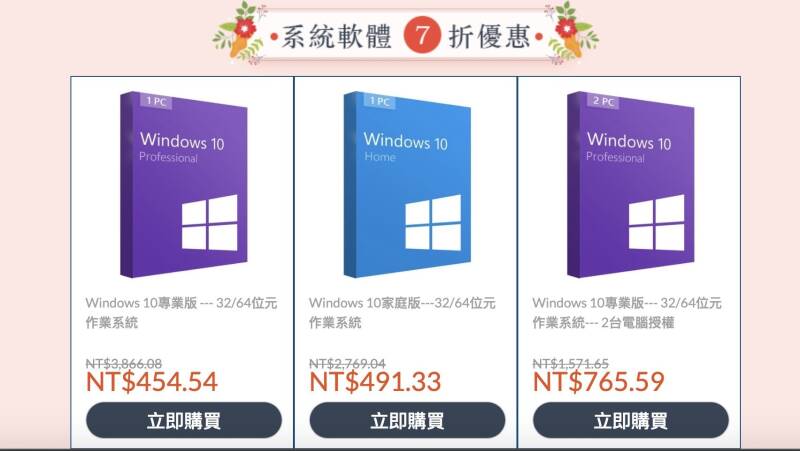This screenshot has height=451, width=800.
Task: Click the left flower bouquet decoration
Action: click(241, 34)
